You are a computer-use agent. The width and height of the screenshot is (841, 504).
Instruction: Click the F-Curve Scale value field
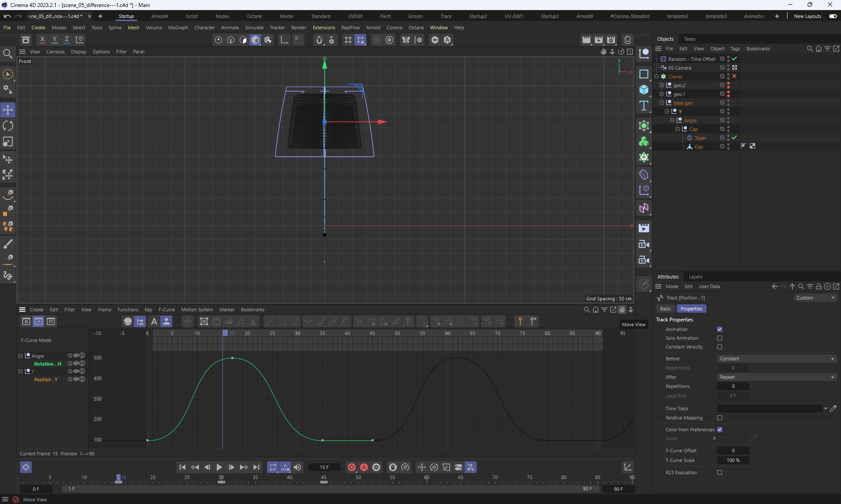click(733, 460)
